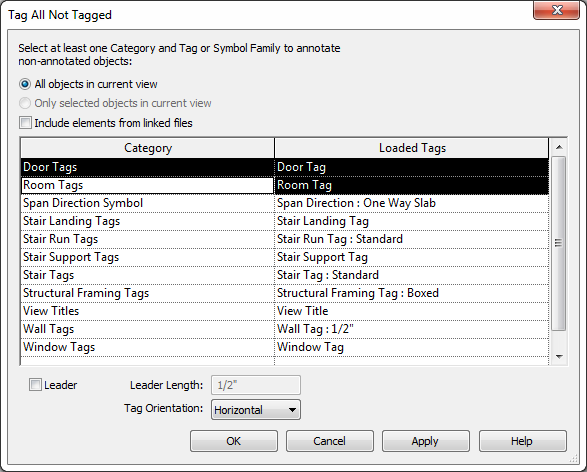The width and height of the screenshot is (587, 472).
Task: Select the Window Tags category
Action: coord(147,347)
